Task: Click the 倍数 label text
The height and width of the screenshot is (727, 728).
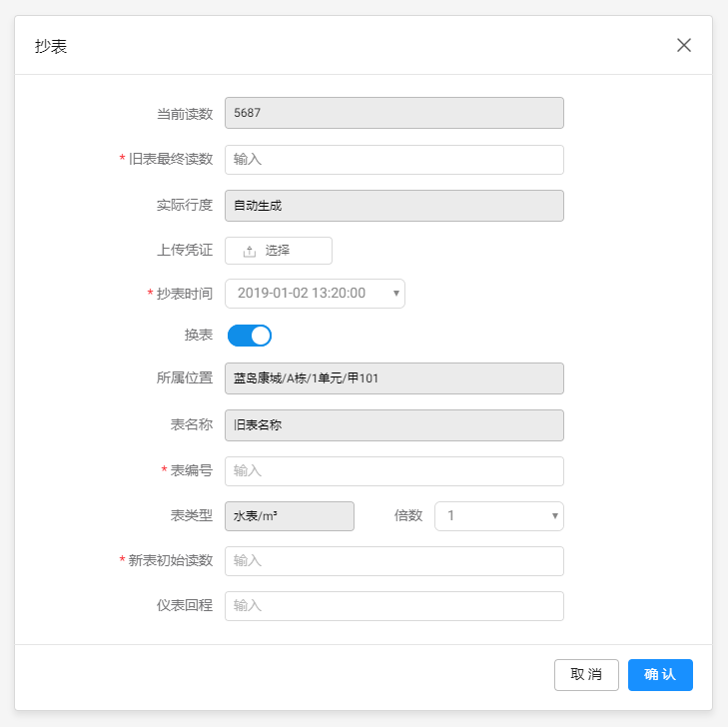Action: (408, 516)
